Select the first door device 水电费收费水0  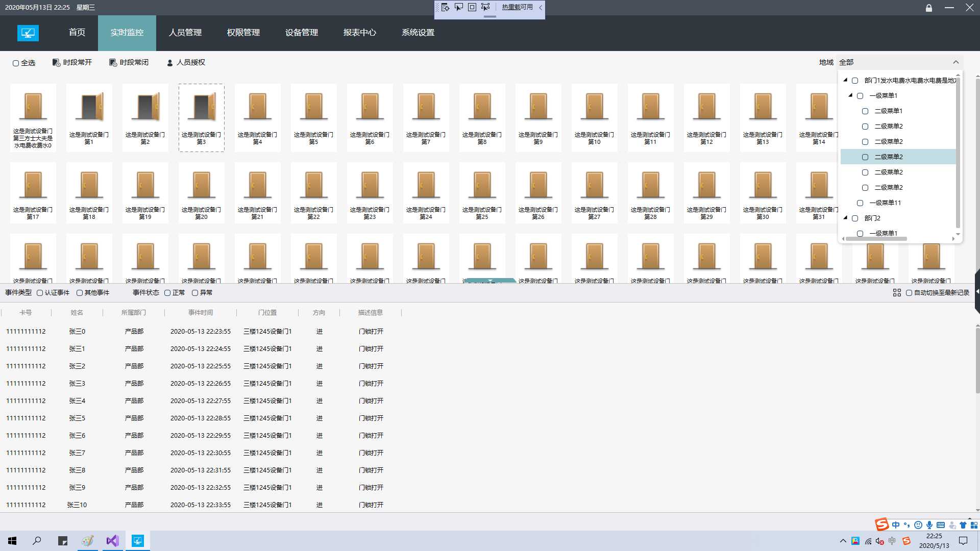(33, 118)
